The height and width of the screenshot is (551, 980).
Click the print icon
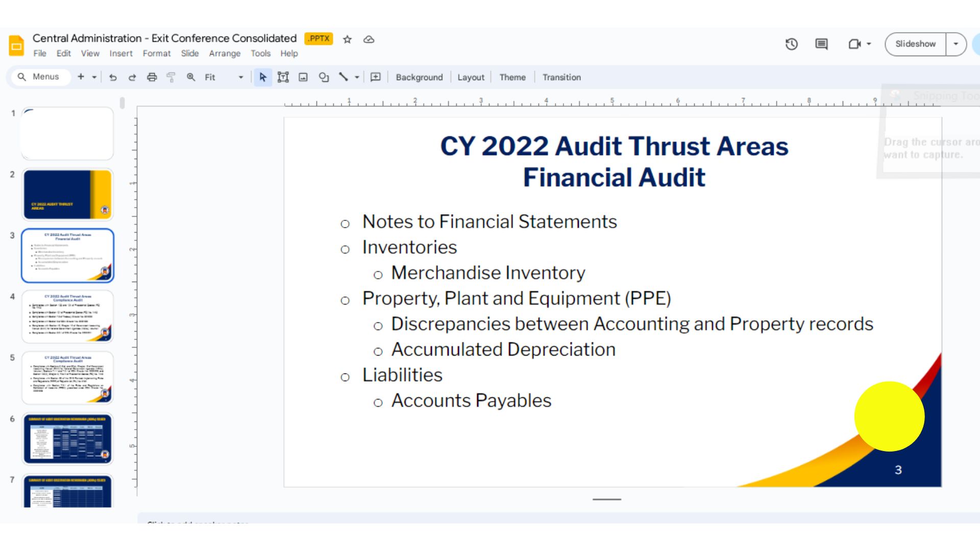152,77
